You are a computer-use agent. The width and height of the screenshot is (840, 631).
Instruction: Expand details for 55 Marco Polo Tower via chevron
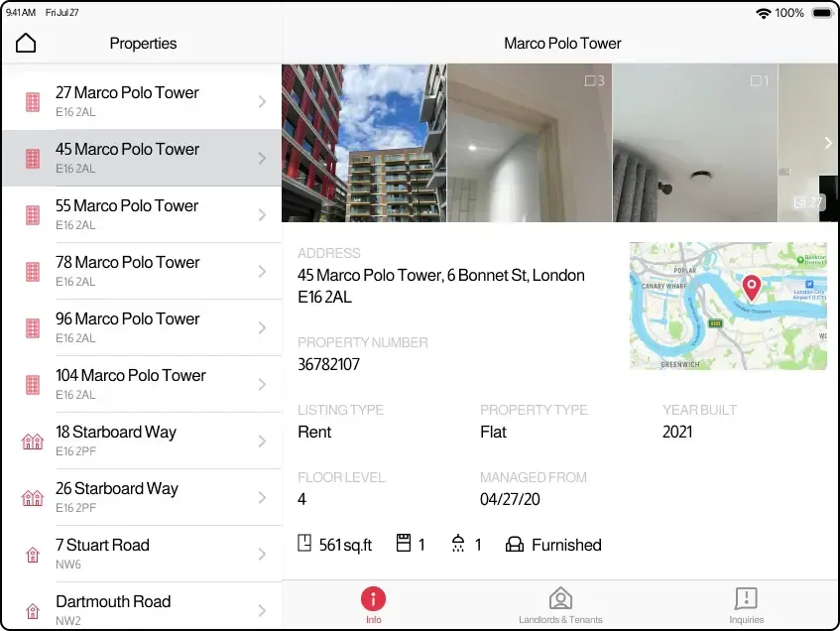point(261,214)
